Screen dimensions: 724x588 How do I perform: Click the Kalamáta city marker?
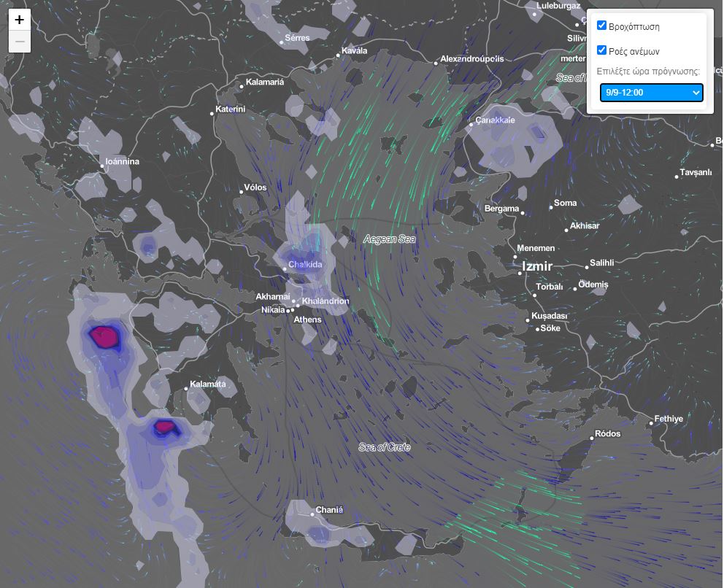(x=188, y=389)
